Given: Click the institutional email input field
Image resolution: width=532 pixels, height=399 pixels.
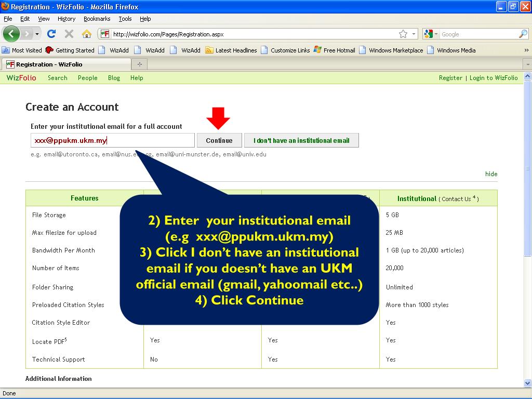Looking at the screenshot, I should [113, 140].
